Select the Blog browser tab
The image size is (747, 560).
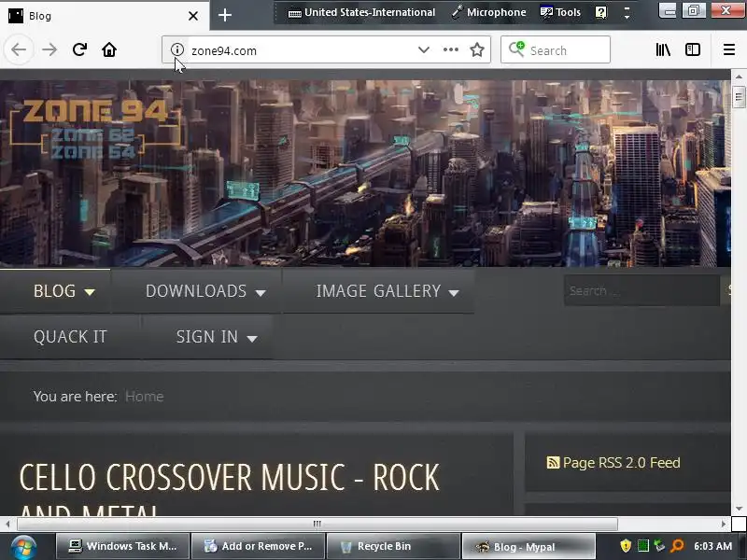coord(104,16)
